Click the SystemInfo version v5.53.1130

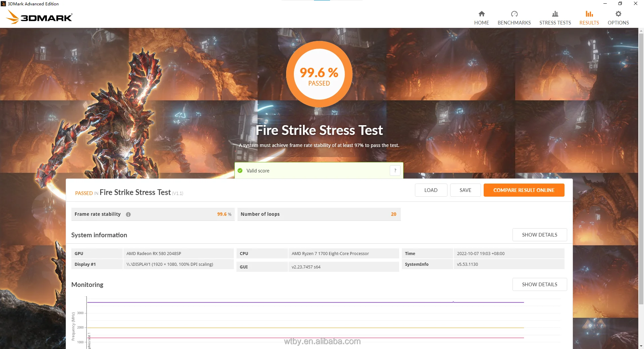pyautogui.click(x=467, y=264)
